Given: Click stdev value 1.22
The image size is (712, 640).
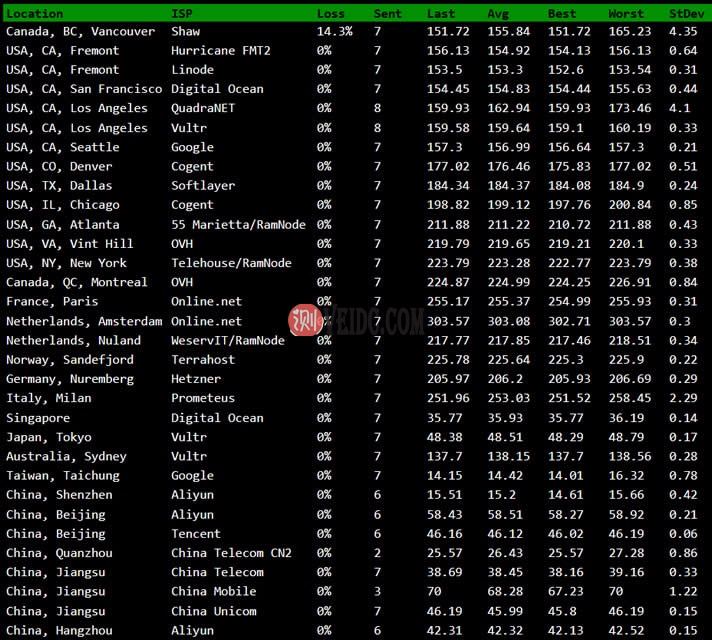Looking at the screenshot, I should 683,591.
